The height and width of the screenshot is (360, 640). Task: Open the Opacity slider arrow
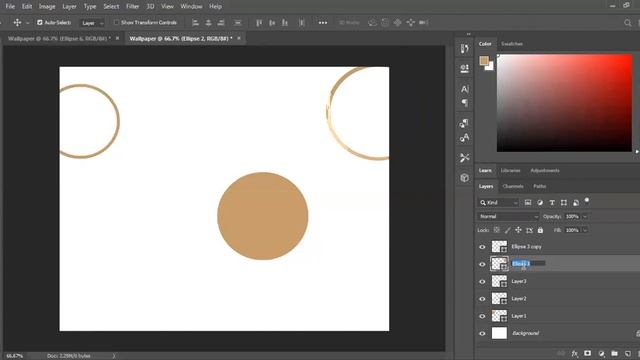pos(585,216)
